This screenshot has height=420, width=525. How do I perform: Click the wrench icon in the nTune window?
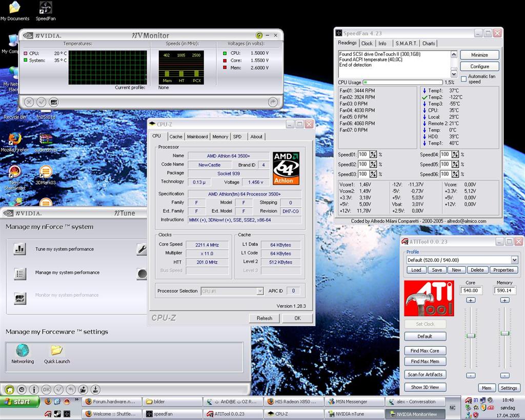coord(142,250)
